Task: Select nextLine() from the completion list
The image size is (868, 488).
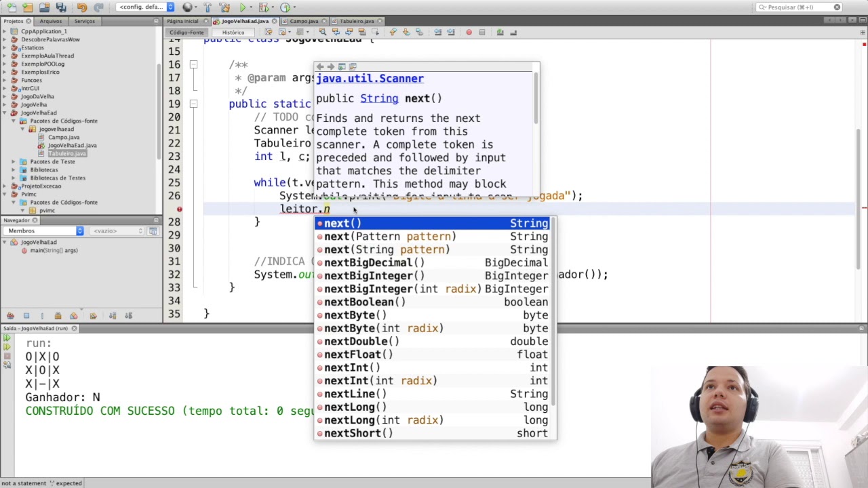Action: tap(434, 394)
